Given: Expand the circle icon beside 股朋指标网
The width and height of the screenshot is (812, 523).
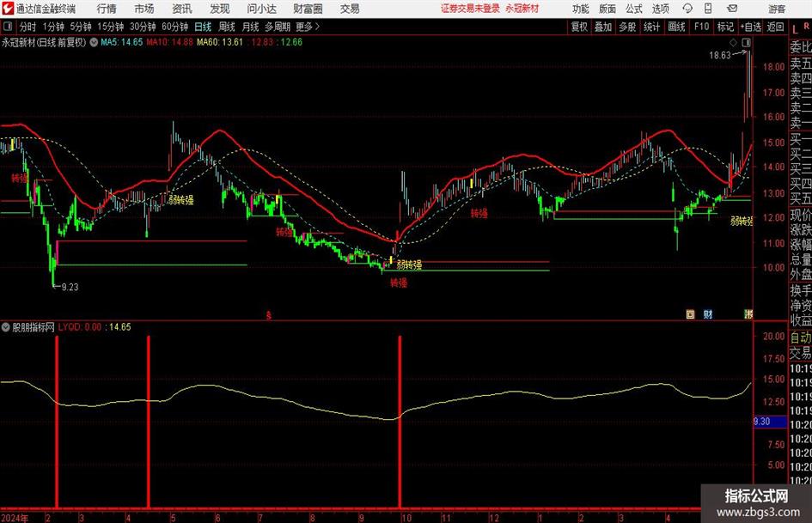Looking at the screenshot, I should (6, 327).
